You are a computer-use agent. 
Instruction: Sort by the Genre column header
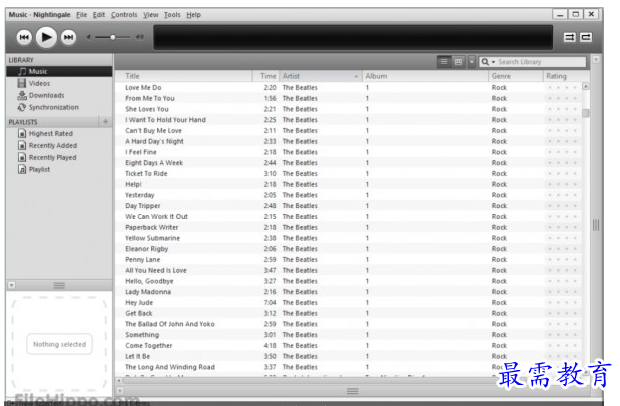pos(516,76)
